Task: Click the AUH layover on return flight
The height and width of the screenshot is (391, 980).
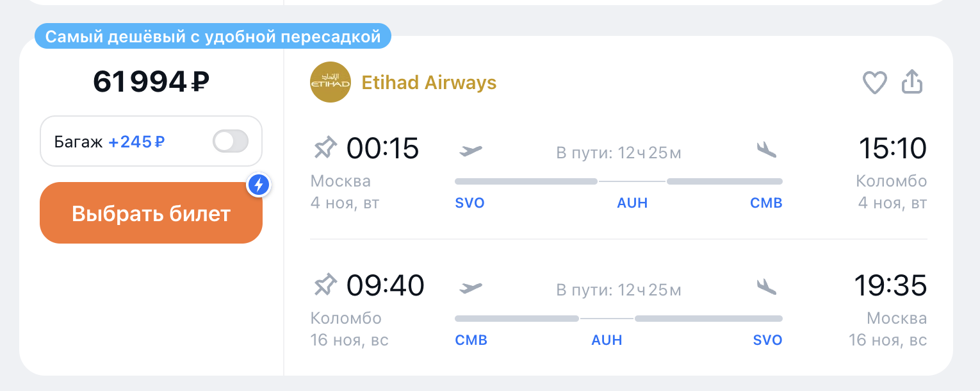Action: [x=607, y=340]
